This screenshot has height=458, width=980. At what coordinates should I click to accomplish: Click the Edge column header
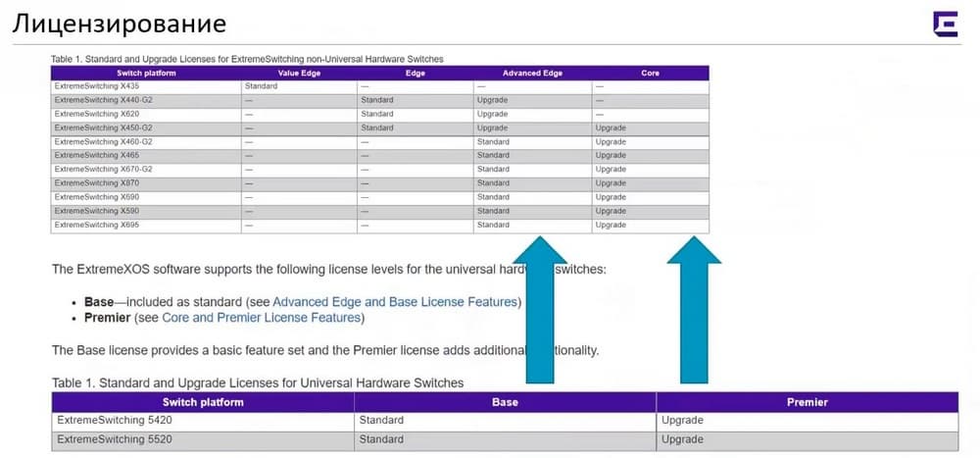[415, 74]
